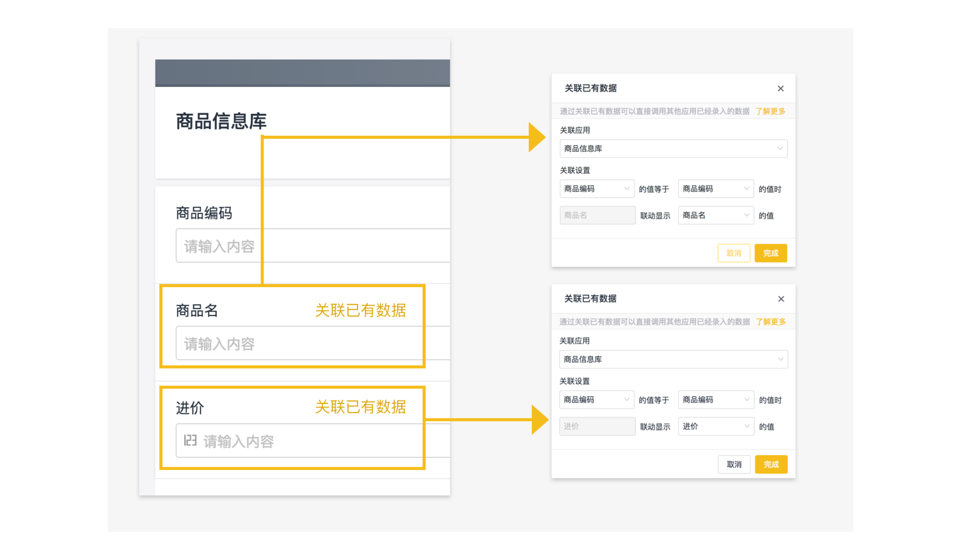Image resolution: width=961 pixels, height=560 pixels.
Task: Open 了解更多 link in lower dialog
Action: (x=770, y=321)
